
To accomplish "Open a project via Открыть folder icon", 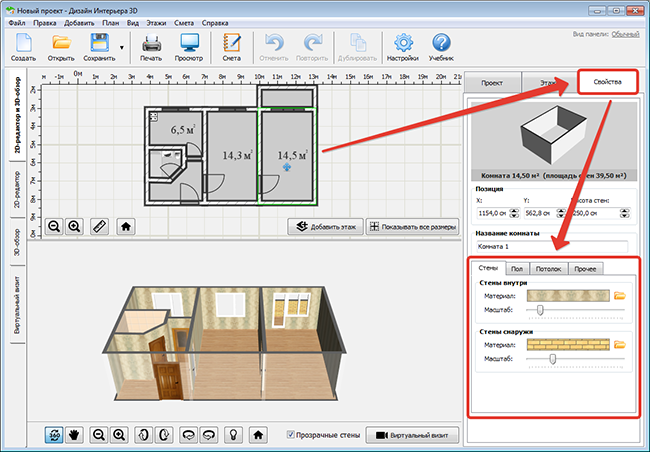I will [61, 47].
